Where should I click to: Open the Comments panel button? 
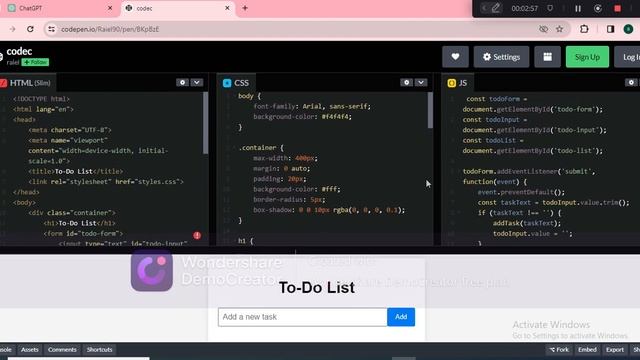[x=62, y=350]
